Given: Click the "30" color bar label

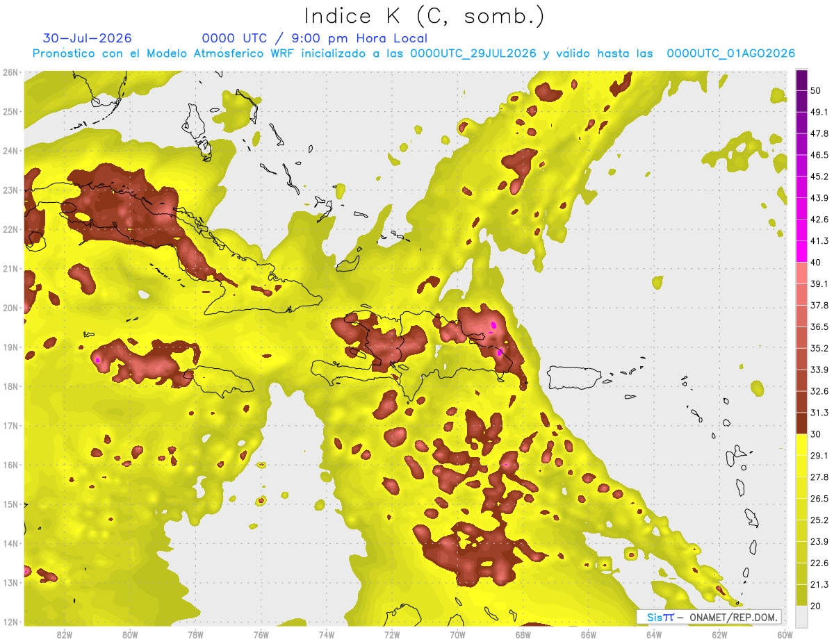Looking at the screenshot, I should point(817,434).
